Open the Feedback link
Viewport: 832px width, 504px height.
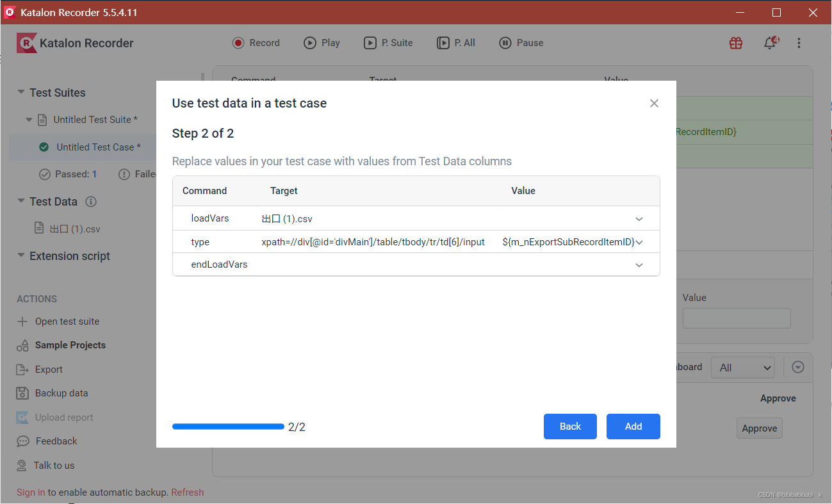point(56,441)
